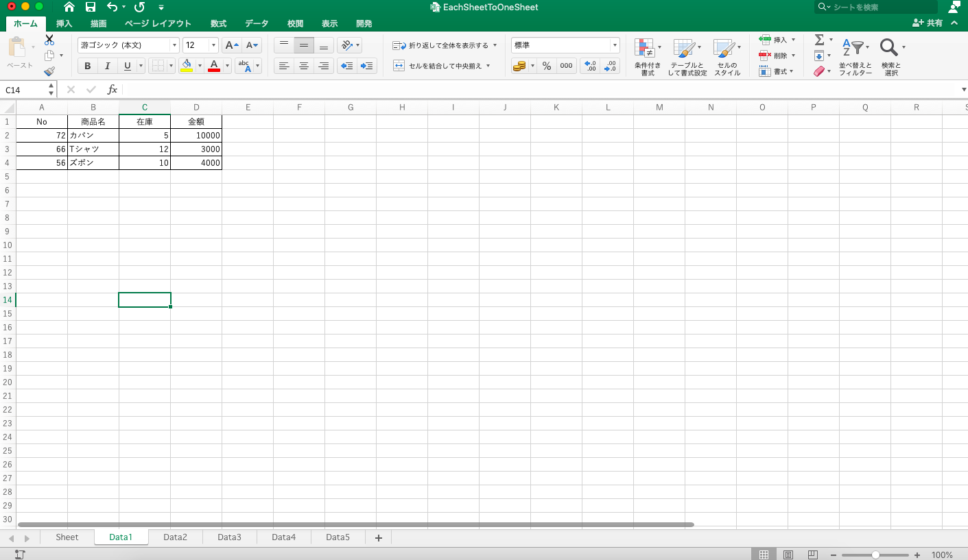The image size is (968, 560).
Task: Align text to middle of cell
Action: click(304, 45)
